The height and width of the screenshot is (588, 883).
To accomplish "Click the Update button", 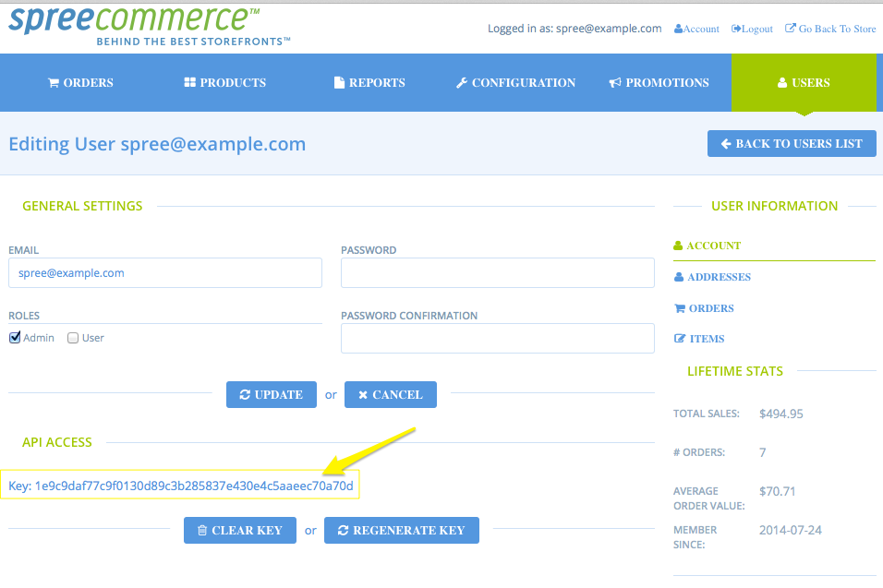I will (272, 394).
